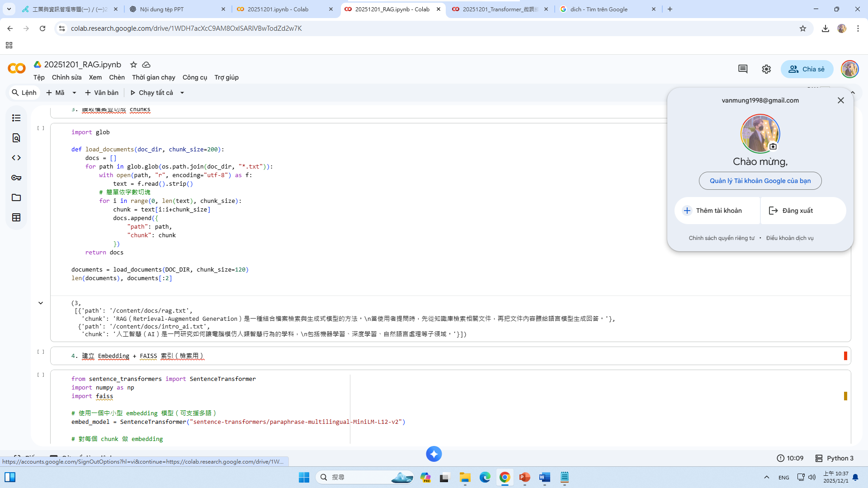The image size is (868, 488).
Task: Open the Data table sidebar icon
Action: click(x=16, y=217)
